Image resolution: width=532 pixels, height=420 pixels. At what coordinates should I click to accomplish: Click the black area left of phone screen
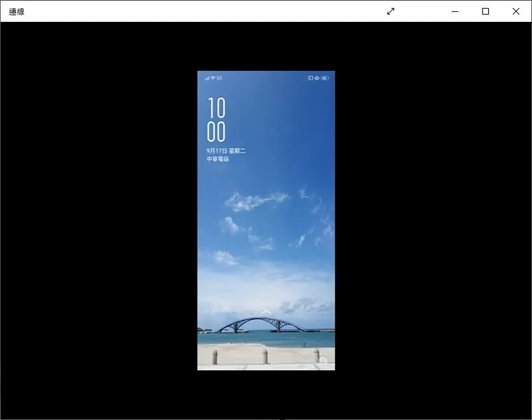tap(99, 221)
